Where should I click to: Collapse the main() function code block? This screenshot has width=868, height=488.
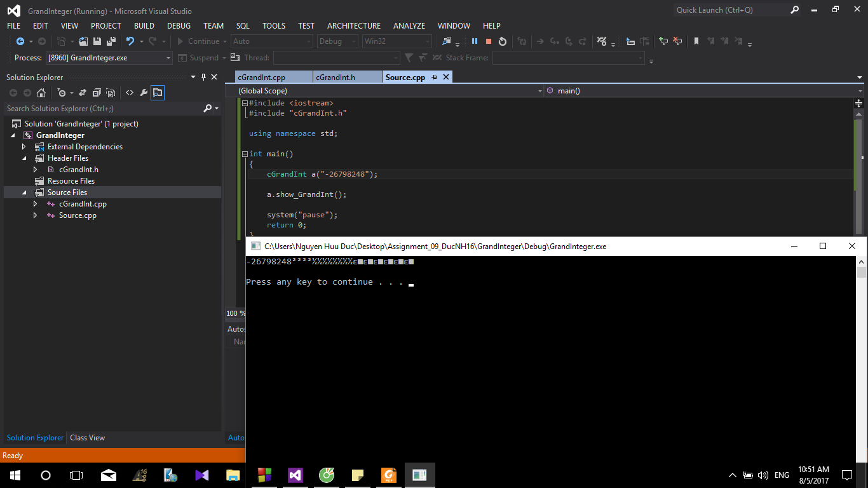pos(245,154)
